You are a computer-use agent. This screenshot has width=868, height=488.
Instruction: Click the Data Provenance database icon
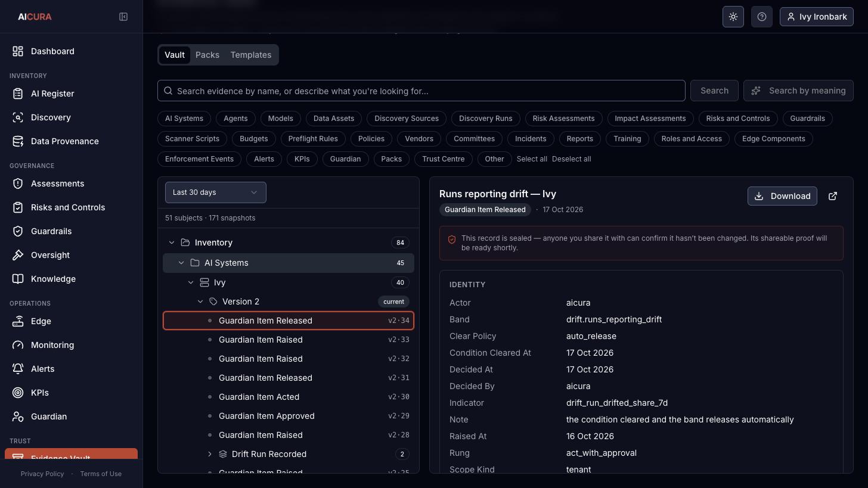18,141
